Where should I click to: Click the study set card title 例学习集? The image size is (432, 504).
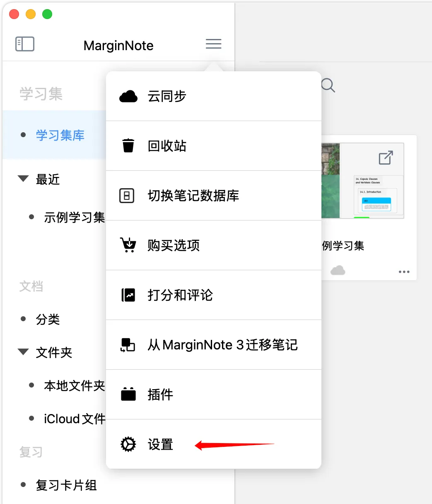click(x=343, y=245)
